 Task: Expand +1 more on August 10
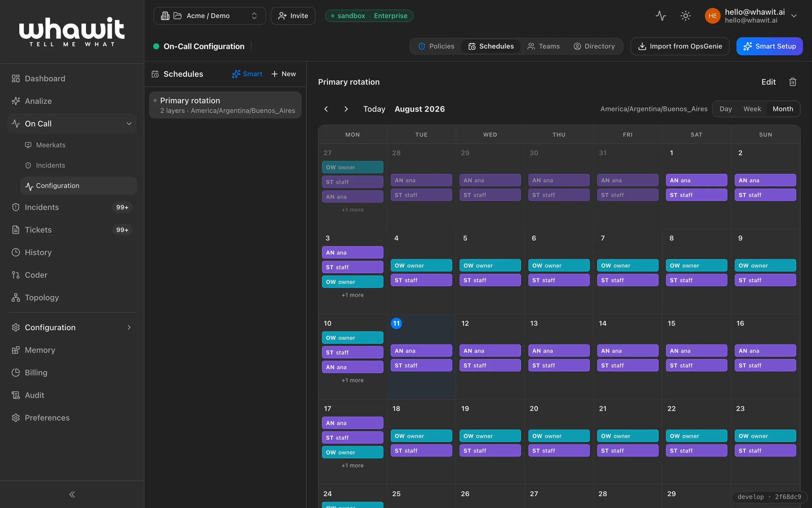(x=352, y=380)
